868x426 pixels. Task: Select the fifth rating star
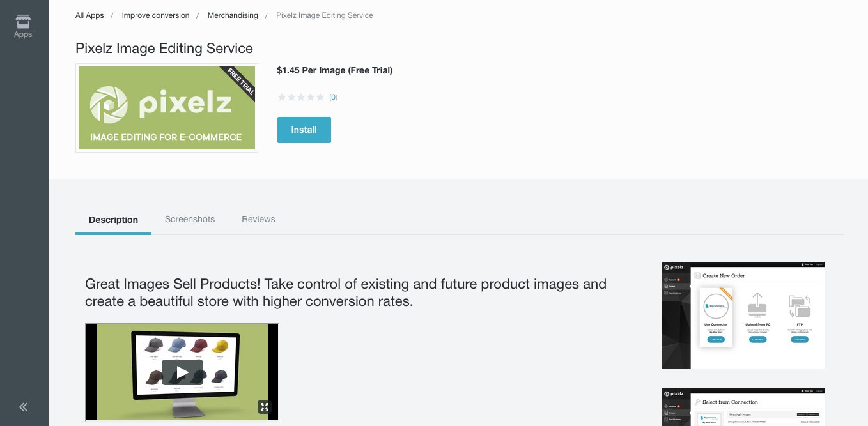pos(320,97)
